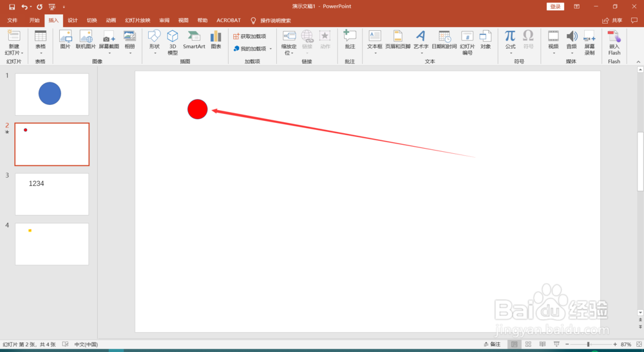Screen dimensions: 644x352
Task: Click the 登录 (Sign in) button
Action: point(555,6)
